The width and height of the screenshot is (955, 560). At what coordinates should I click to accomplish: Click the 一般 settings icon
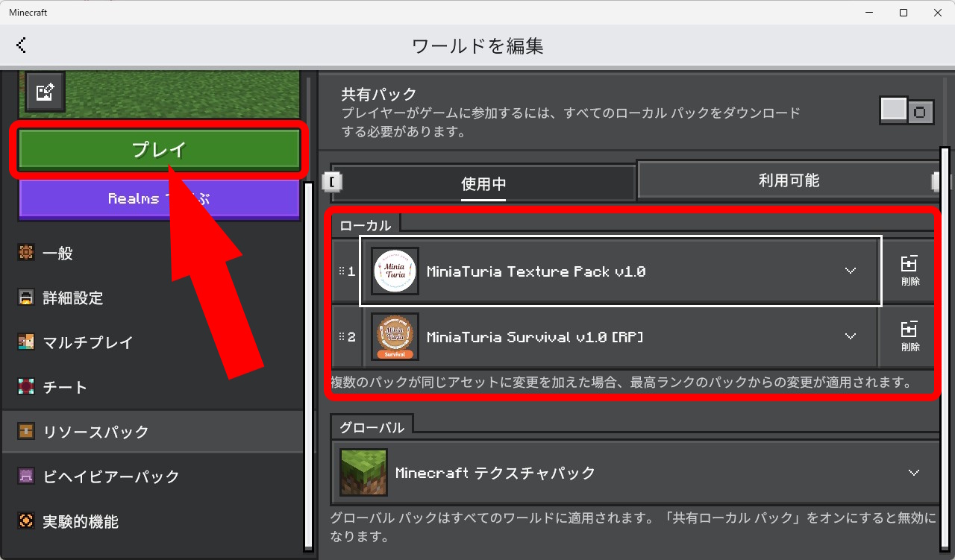pyautogui.click(x=26, y=254)
